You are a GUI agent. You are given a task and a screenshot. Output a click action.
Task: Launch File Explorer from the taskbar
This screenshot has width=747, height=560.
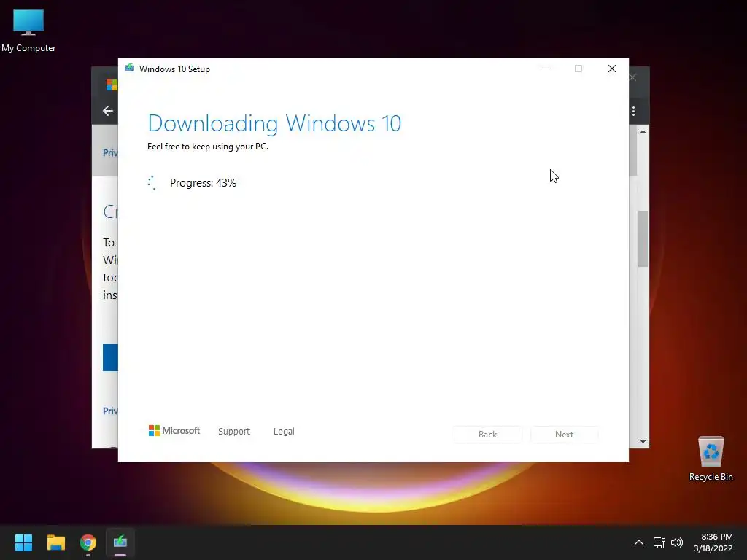(55, 542)
